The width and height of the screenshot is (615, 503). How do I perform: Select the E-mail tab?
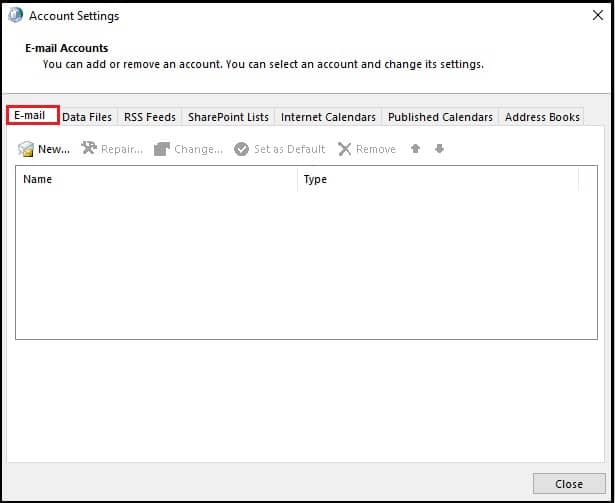tap(33, 115)
